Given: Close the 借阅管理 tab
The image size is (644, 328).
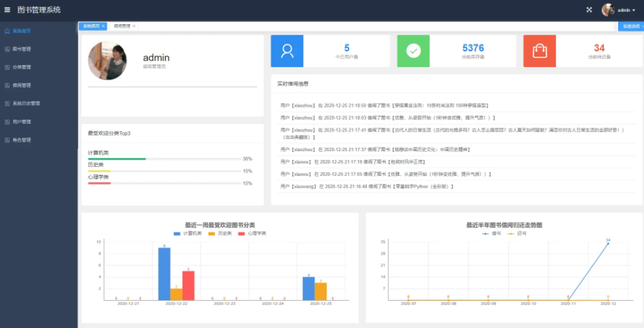Looking at the screenshot, I should click(134, 26).
